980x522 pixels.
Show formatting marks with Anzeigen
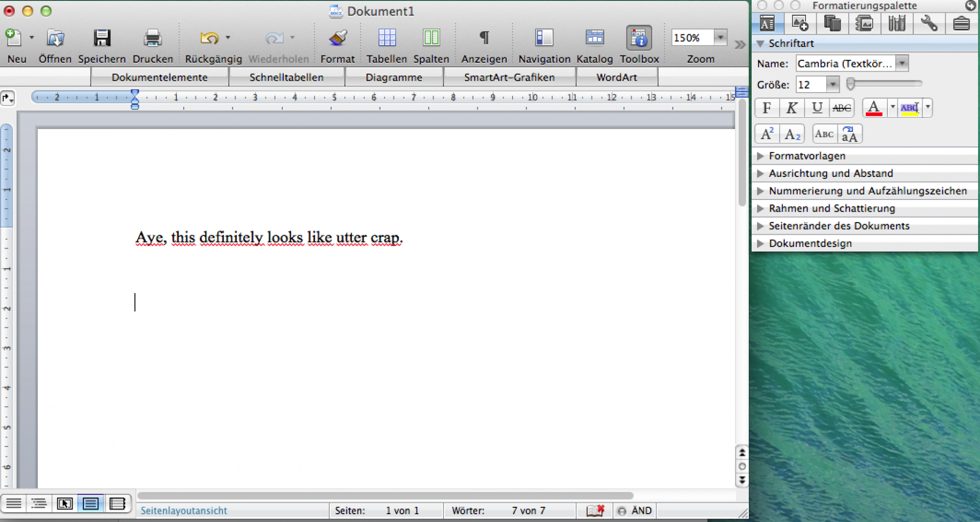click(484, 38)
